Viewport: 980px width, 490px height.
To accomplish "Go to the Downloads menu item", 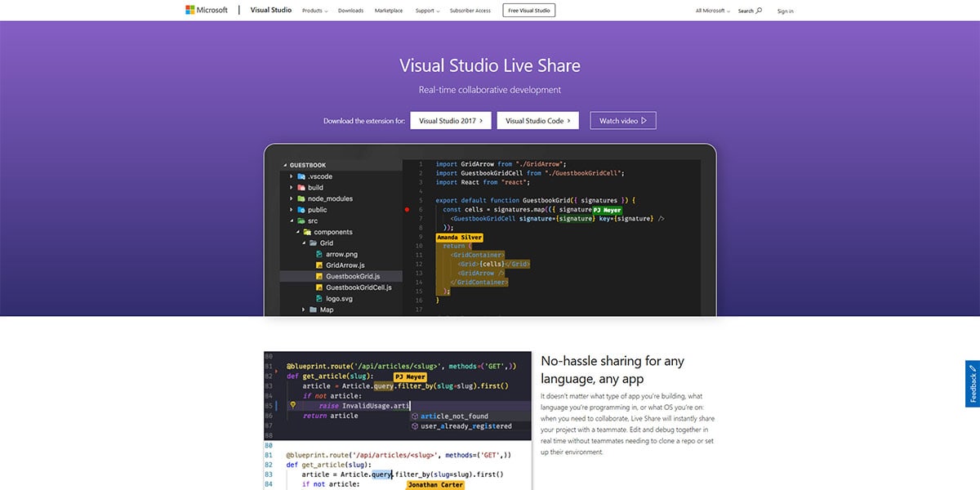I will click(x=350, y=11).
